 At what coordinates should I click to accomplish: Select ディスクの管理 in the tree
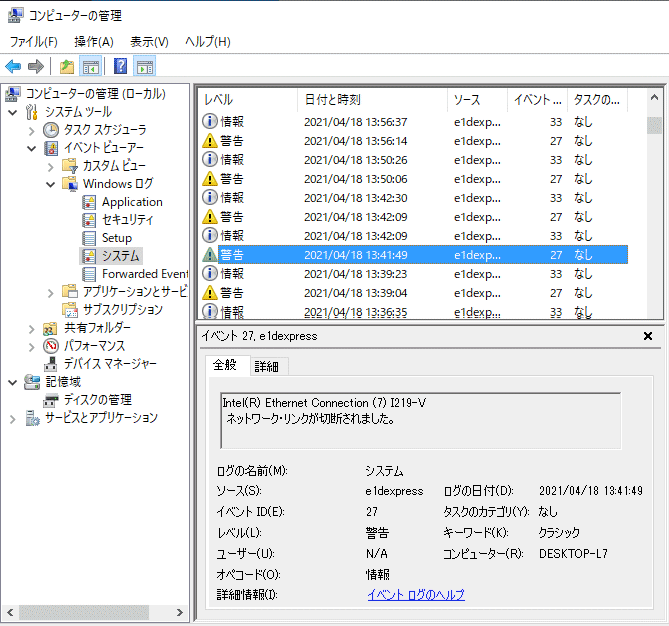point(98,400)
